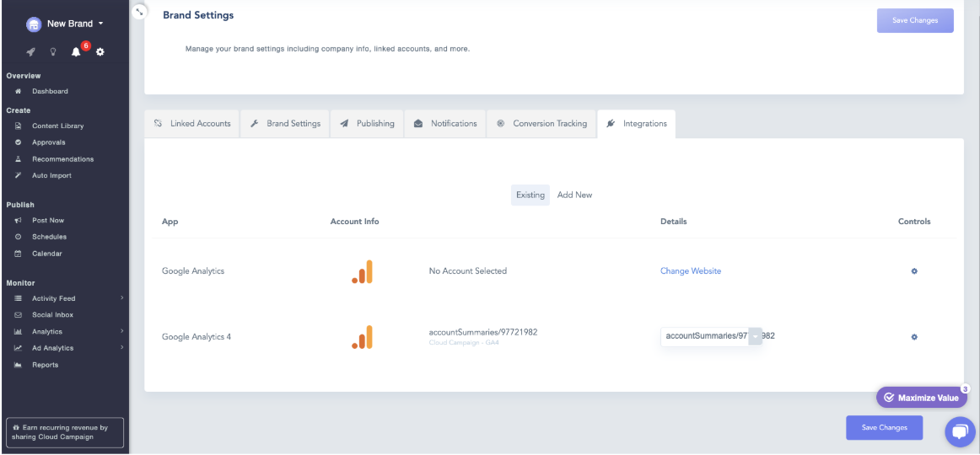The image size is (980, 455).
Task: Expand the Ad Analytics submenu
Action: click(121, 348)
